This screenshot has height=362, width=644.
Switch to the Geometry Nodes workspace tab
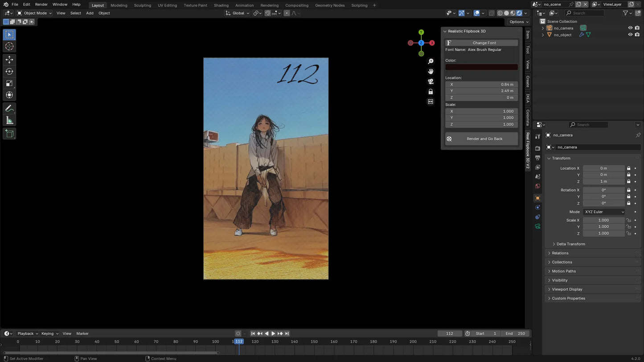point(330,5)
